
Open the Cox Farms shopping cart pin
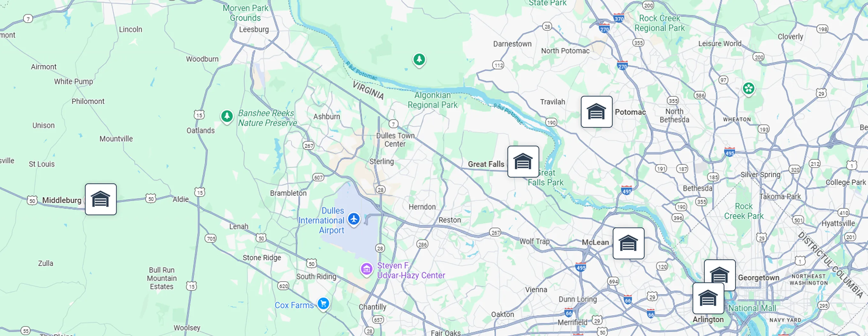coord(323,304)
